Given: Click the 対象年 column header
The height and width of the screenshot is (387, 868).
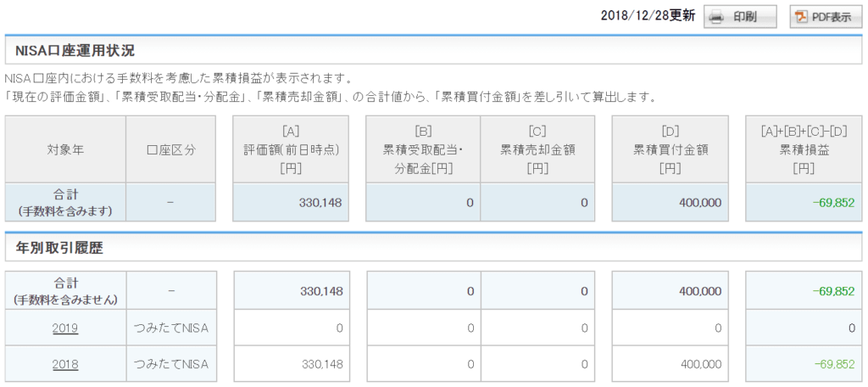Looking at the screenshot, I should point(65,149).
